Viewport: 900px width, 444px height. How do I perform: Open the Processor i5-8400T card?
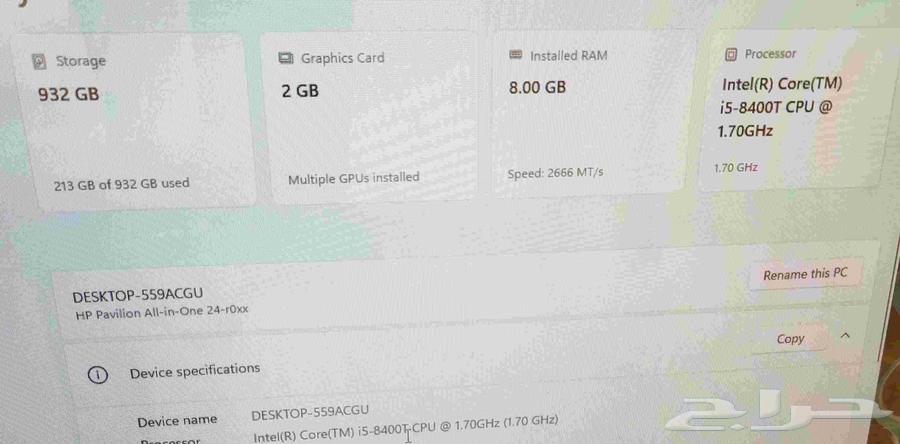click(788, 109)
